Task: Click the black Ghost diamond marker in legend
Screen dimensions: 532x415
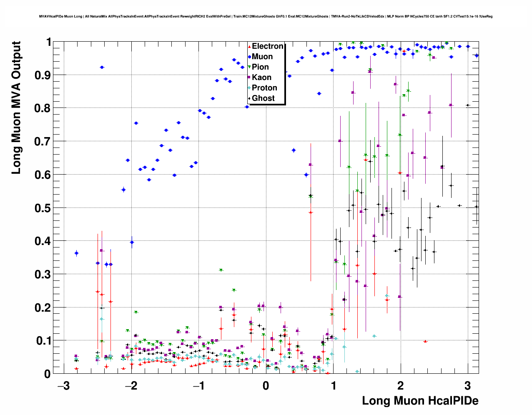Action: coord(249,98)
